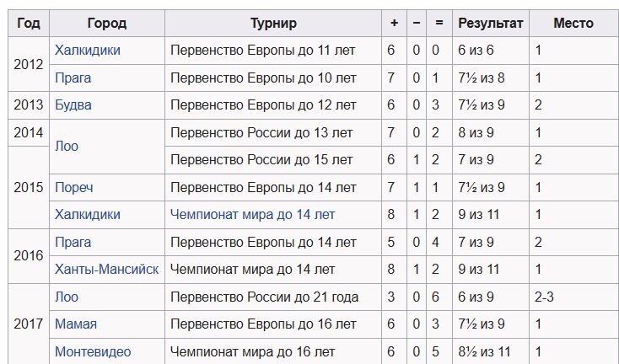619x364 pixels.
Task: Click the Город column header
Action: click(x=107, y=24)
